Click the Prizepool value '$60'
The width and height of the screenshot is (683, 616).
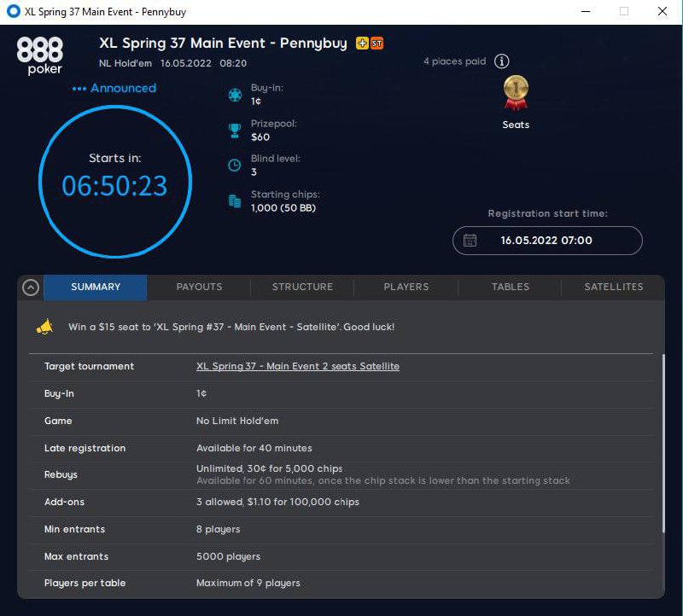260,137
